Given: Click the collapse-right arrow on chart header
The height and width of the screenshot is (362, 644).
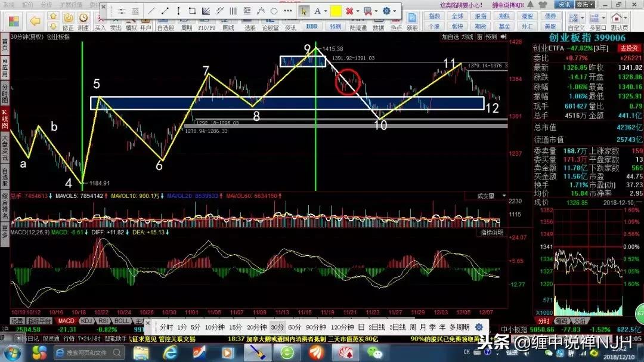Looking at the screenshot, I should tap(503, 37).
